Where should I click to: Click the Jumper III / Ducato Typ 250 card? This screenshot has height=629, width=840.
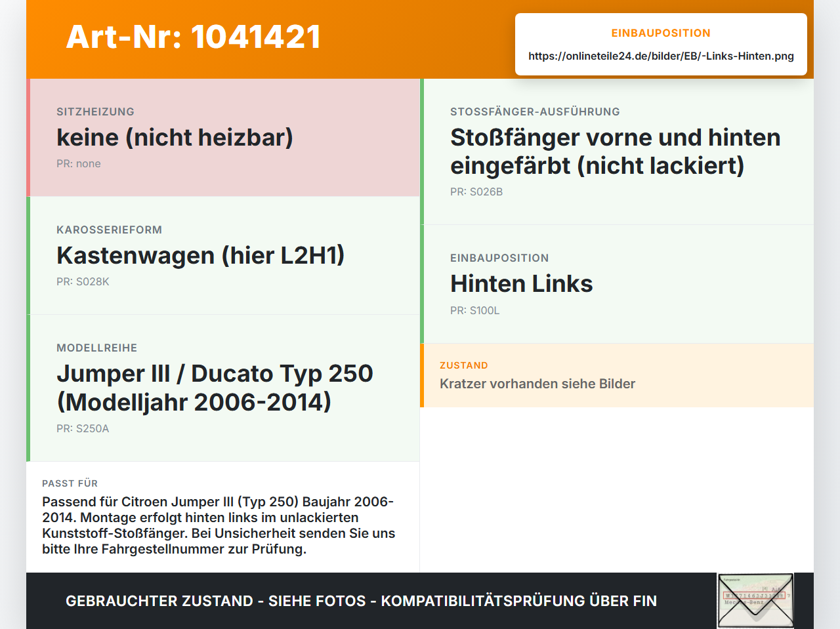(x=223, y=388)
